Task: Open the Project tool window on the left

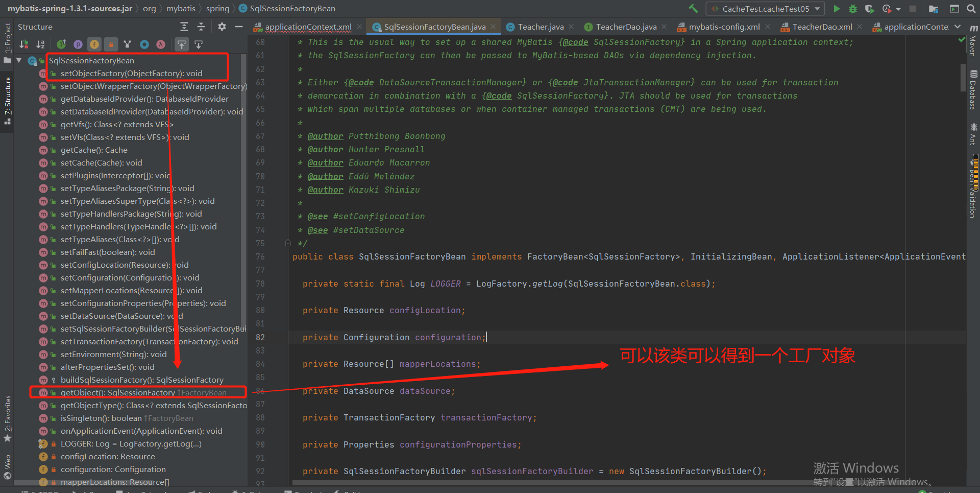Action: pyautogui.click(x=7, y=42)
